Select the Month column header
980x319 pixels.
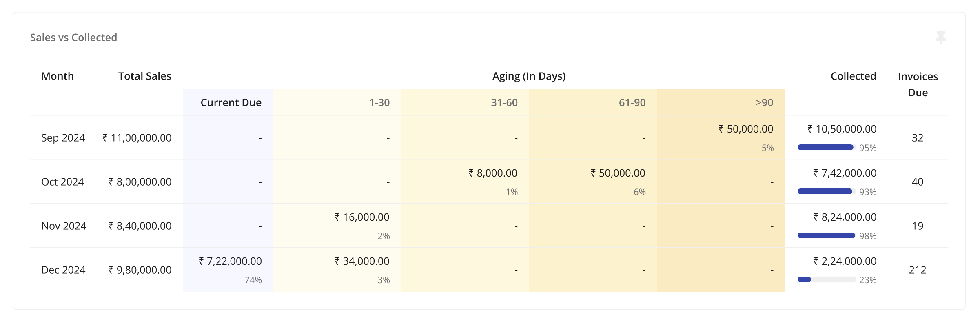point(58,76)
